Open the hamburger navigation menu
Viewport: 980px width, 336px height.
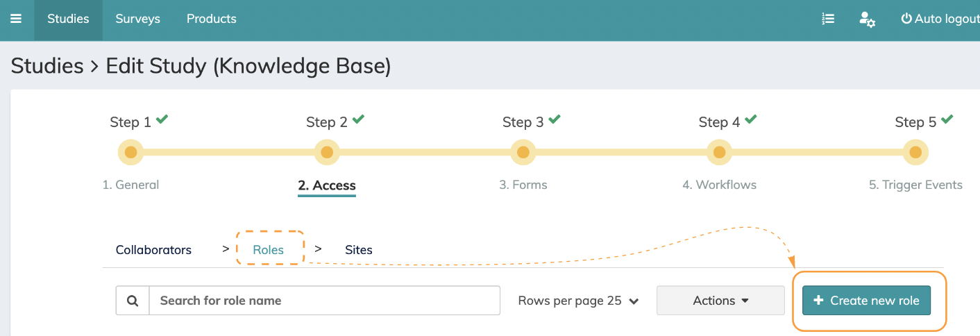16,19
